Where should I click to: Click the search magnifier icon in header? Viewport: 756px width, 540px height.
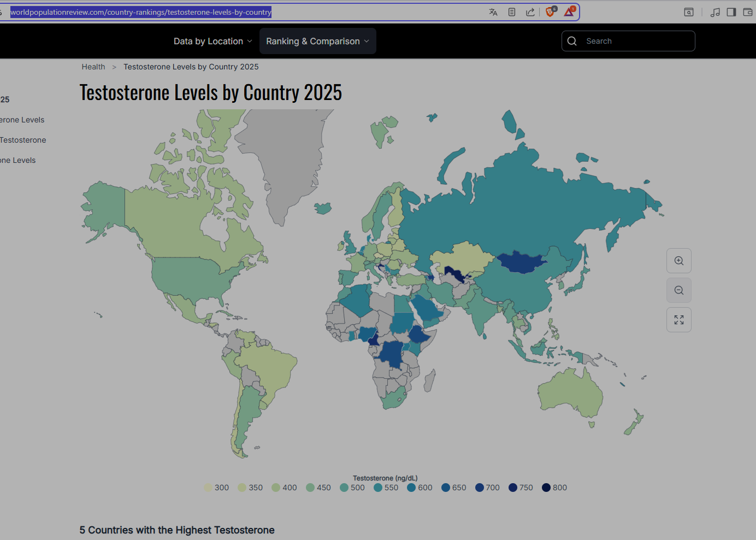pyautogui.click(x=572, y=41)
